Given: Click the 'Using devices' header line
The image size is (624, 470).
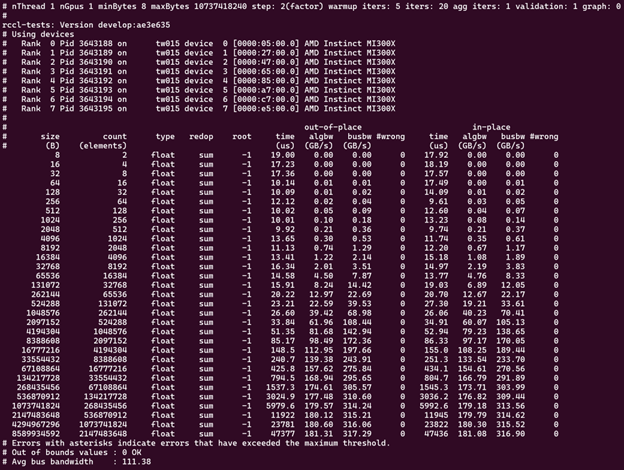Looking at the screenshot, I should 42,35.
